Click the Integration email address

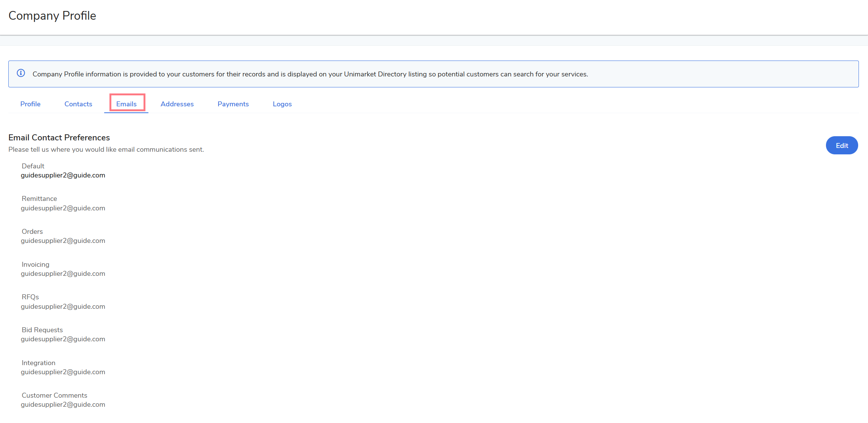click(x=63, y=372)
